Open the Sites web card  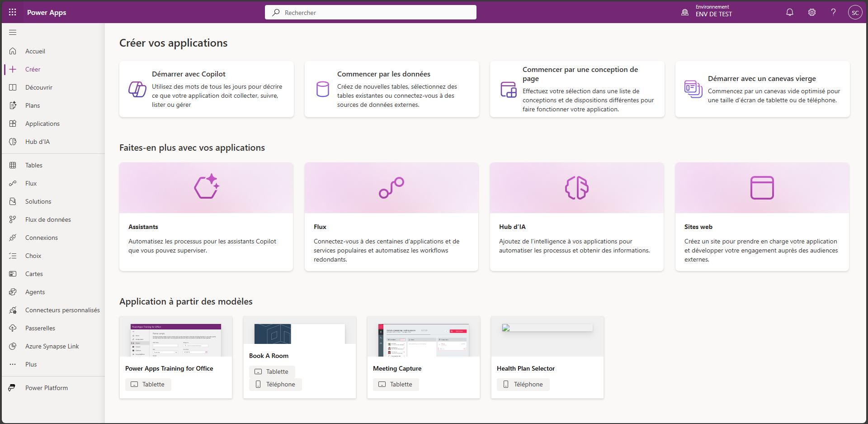[762, 217]
